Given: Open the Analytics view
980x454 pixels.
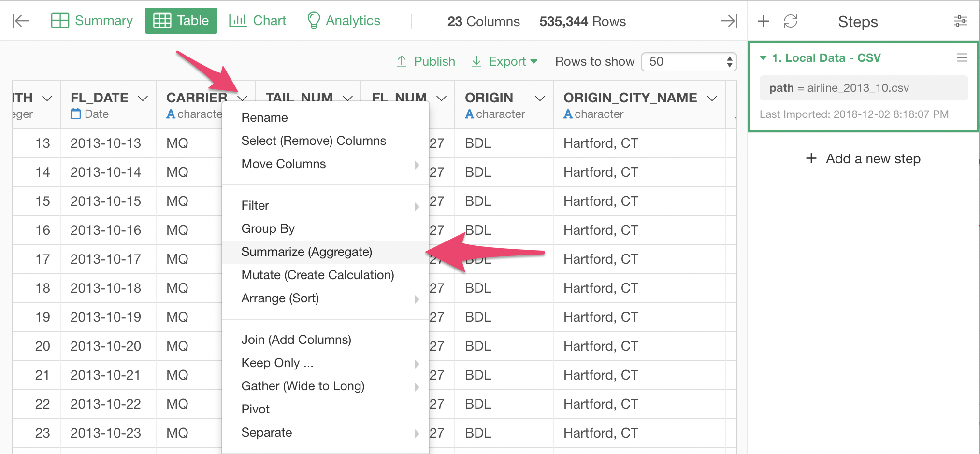Looking at the screenshot, I should click(x=344, y=21).
